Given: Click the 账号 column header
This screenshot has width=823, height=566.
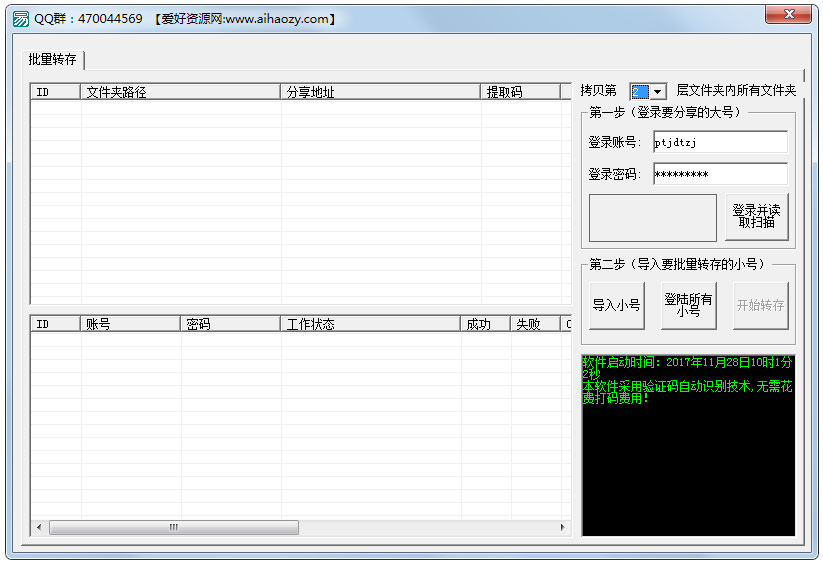Looking at the screenshot, I should click(x=130, y=324).
